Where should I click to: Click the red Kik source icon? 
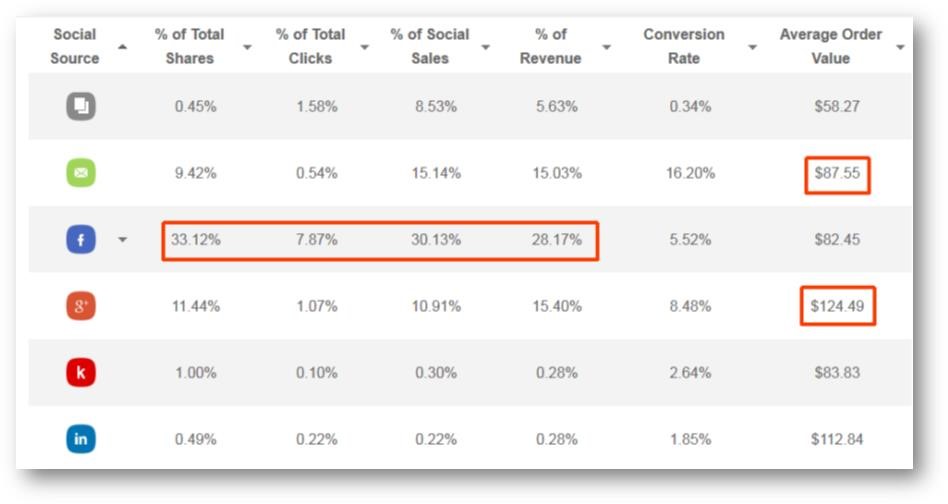(x=81, y=372)
